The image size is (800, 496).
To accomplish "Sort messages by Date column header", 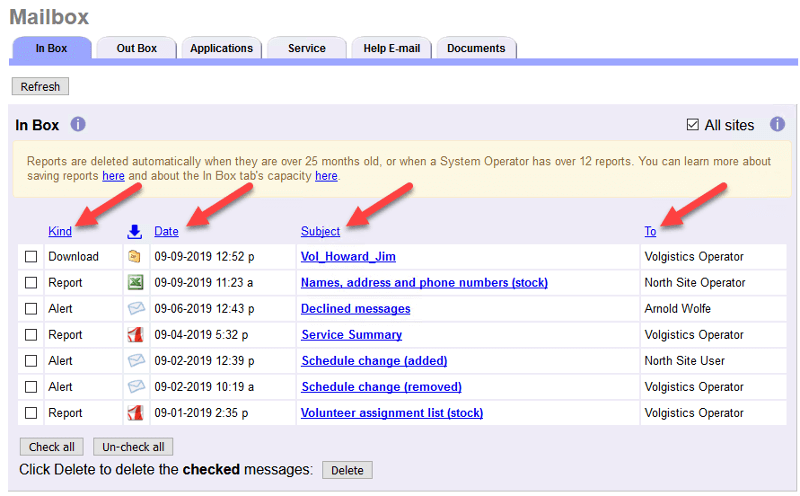I will (x=166, y=232).
